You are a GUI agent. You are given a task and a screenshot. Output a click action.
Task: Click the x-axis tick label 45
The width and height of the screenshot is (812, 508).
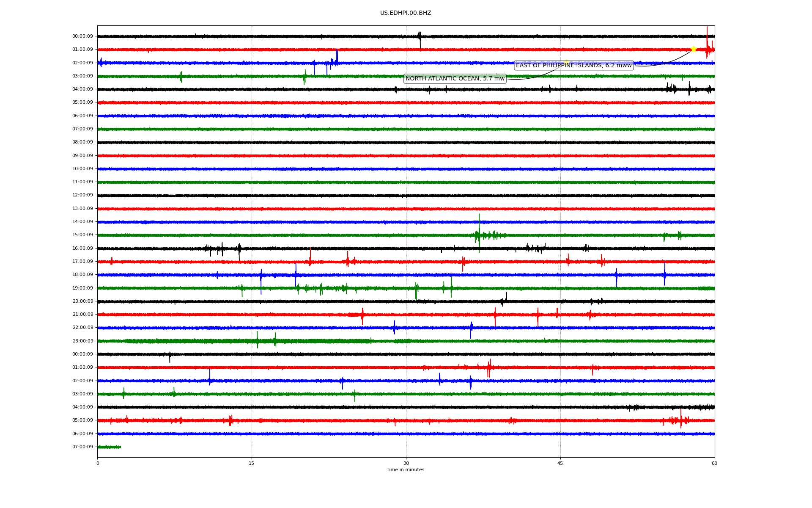[x=560, y=463]
